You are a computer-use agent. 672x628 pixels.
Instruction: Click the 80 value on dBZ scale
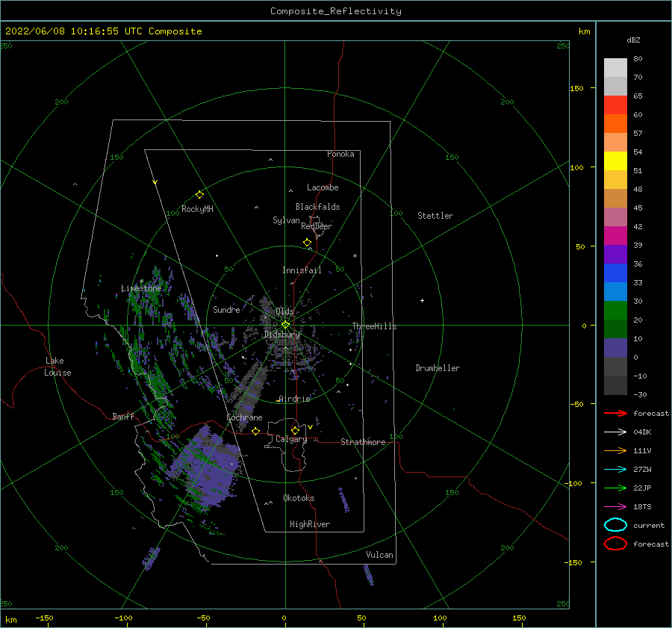[x=638, y=59]
